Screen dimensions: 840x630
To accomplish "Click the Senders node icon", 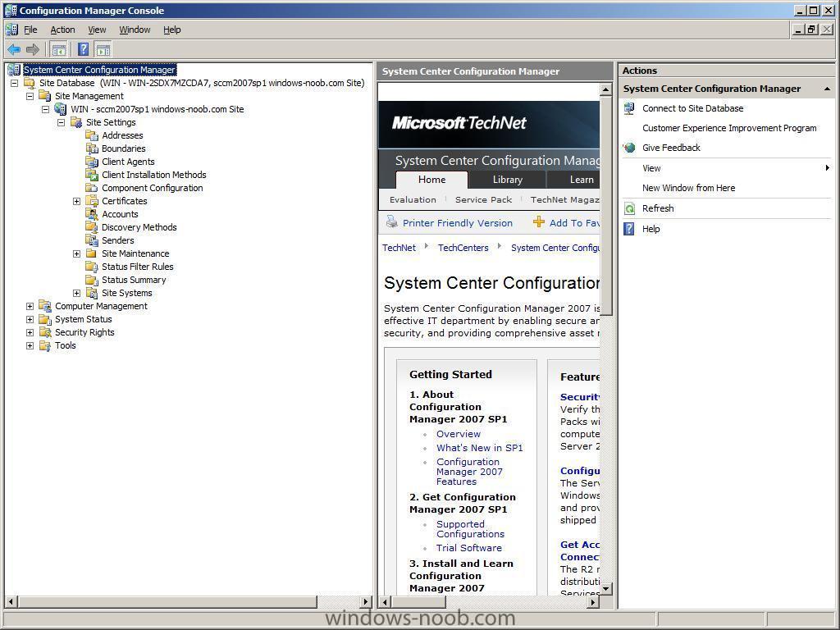I will (x=92, y=240).
